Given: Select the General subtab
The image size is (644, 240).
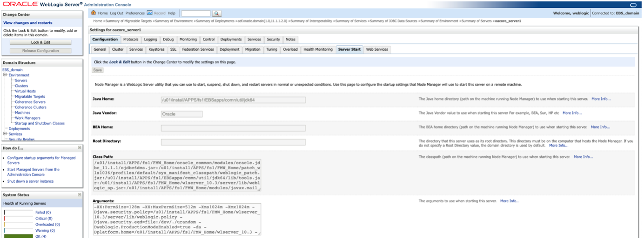Looking at the screenshot, I should click(x=100, y=49).
